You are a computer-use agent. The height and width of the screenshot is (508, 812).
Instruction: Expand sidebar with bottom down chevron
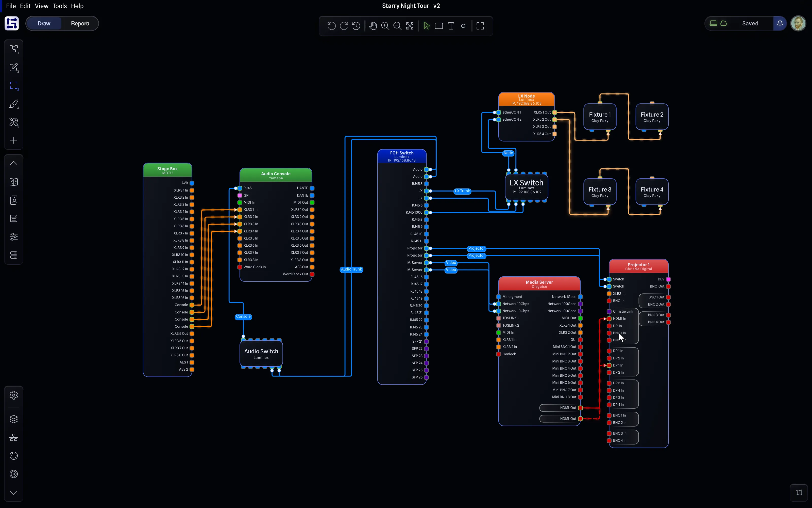click(14, 493)
